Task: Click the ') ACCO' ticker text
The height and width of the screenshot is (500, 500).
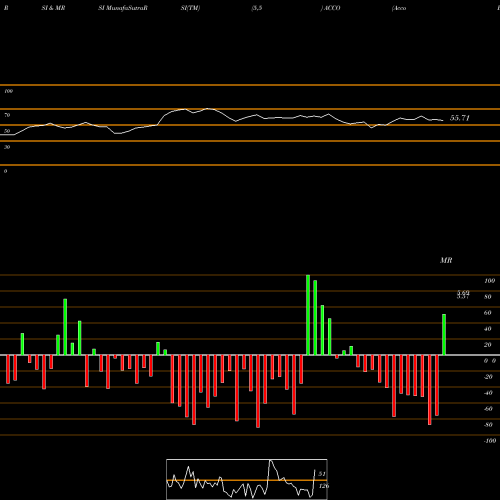Action: [x=330, y=8]
